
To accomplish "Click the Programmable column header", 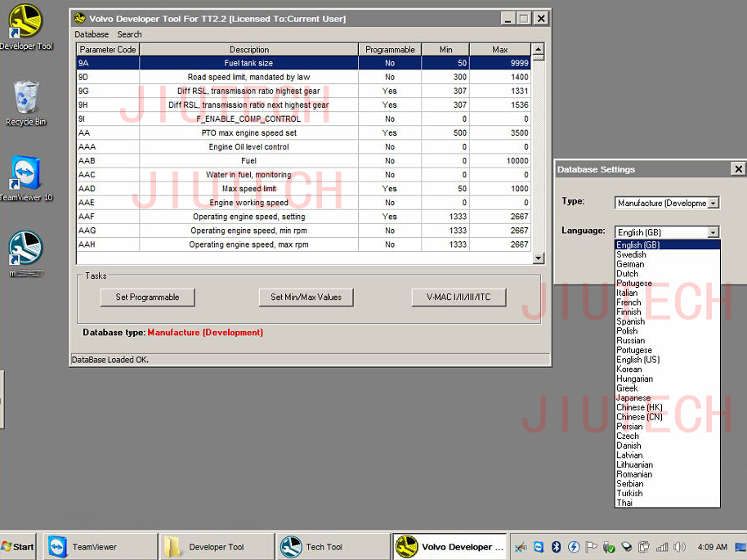I will (x=390, y=50).
